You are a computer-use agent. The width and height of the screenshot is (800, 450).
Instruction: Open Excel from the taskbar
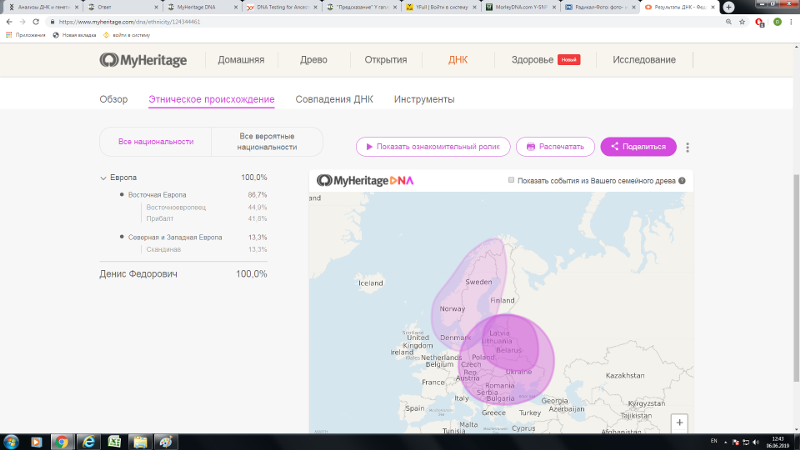click(114, 442)
